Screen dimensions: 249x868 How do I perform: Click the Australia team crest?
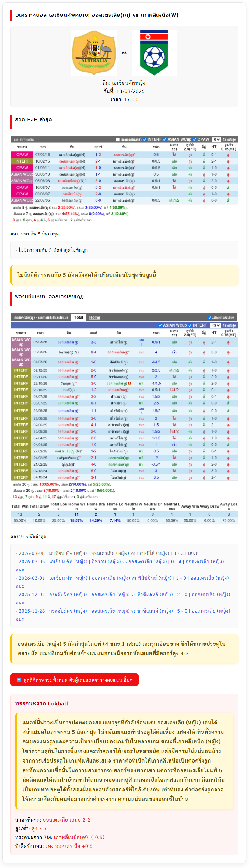pyautogui.click(x=94, y=52)
